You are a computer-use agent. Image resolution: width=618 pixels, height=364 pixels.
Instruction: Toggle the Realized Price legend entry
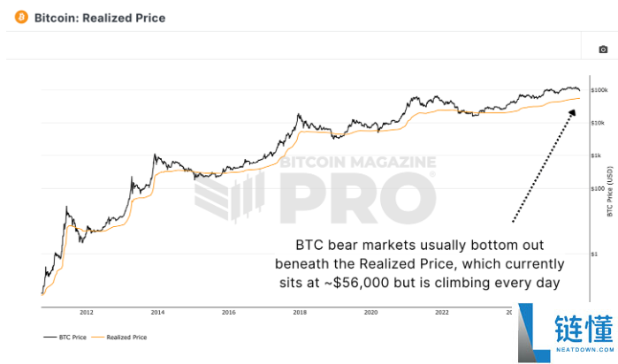(x=124, y=337)
